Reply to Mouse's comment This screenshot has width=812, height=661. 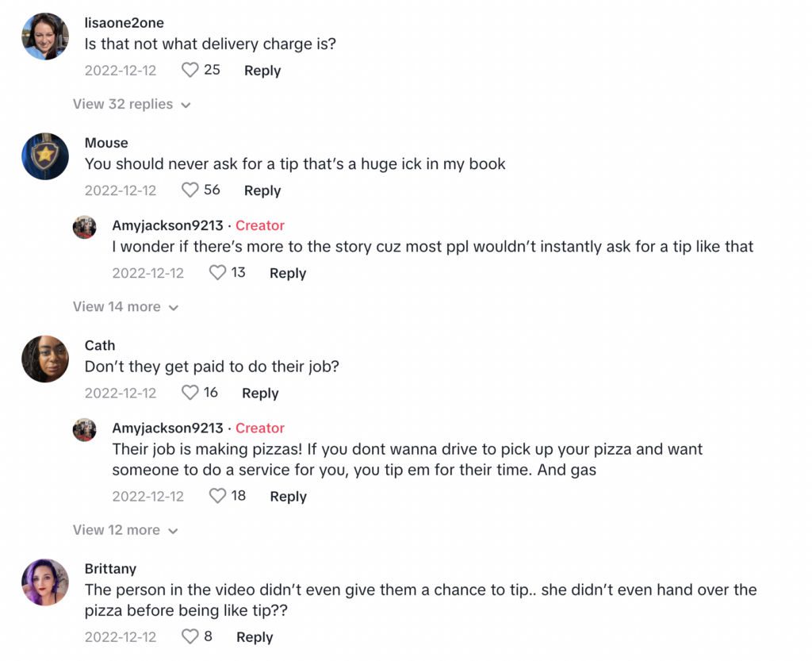pyautogui.click(x=262, y=190)
